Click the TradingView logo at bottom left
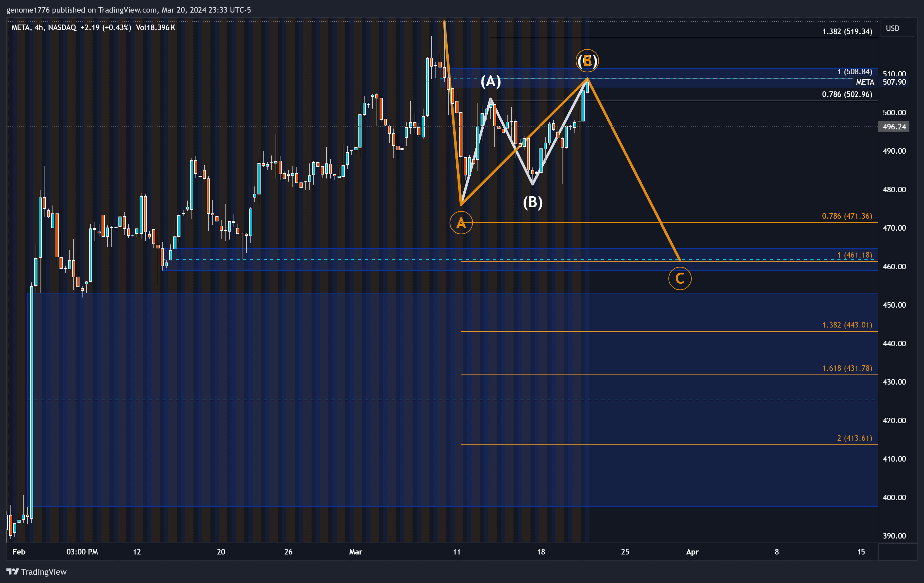 (37, 571)
